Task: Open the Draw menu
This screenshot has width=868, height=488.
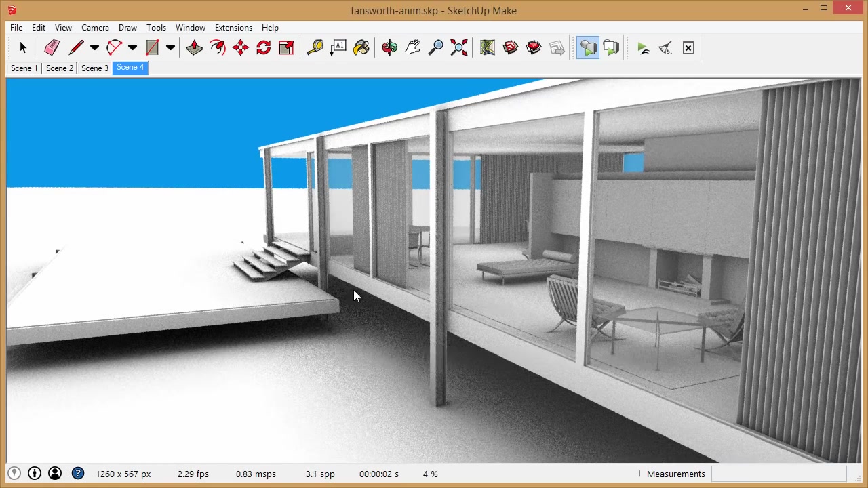Action: click(127, 28)
